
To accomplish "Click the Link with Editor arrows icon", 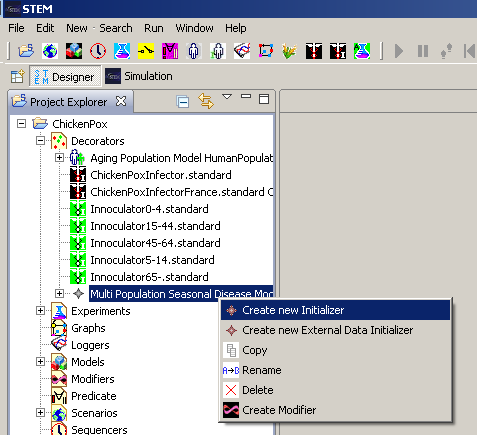I will tap(206, 101).
